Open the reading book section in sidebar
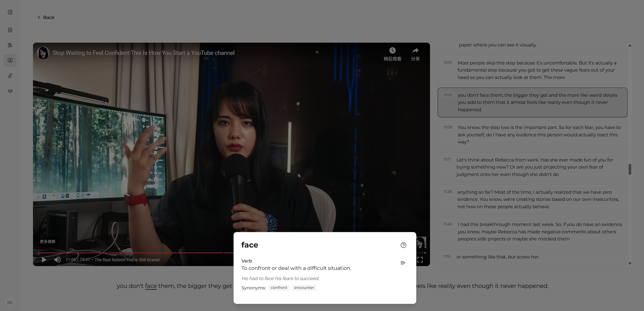The image size is (644, 311). tap(10, 30)
